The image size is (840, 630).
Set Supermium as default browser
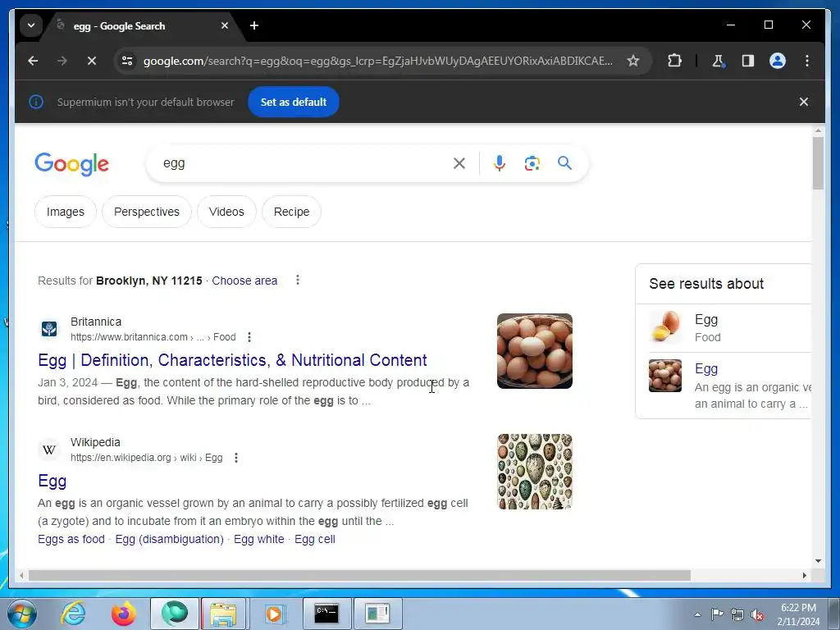[293, 102]
